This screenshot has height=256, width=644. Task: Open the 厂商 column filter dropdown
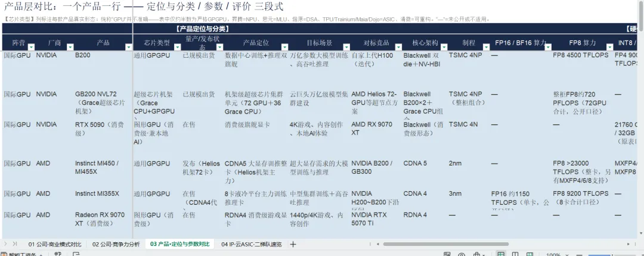pyautogui.click(x=70, y=47)
